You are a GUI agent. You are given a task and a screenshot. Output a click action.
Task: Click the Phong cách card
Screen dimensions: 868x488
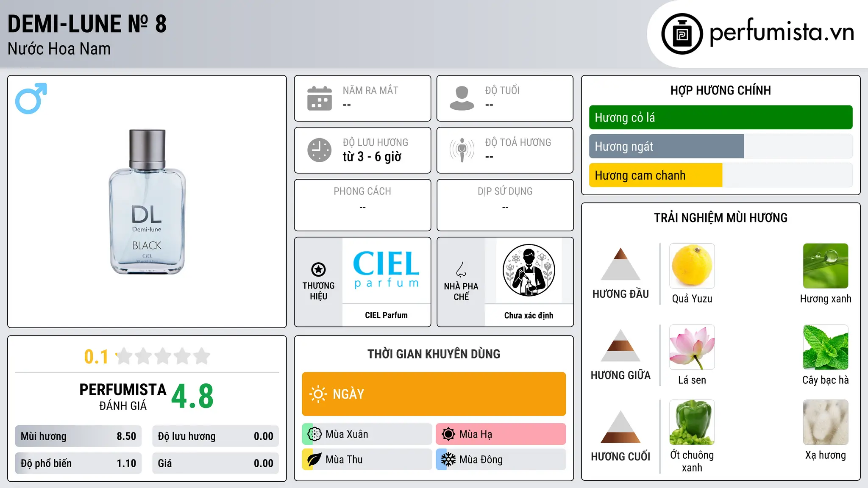362,205
